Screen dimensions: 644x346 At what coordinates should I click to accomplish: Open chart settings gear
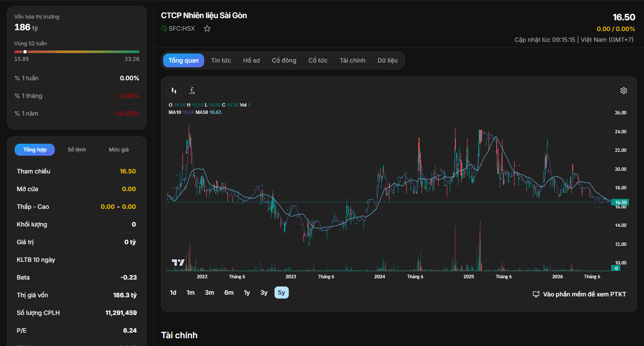[623, 91]
